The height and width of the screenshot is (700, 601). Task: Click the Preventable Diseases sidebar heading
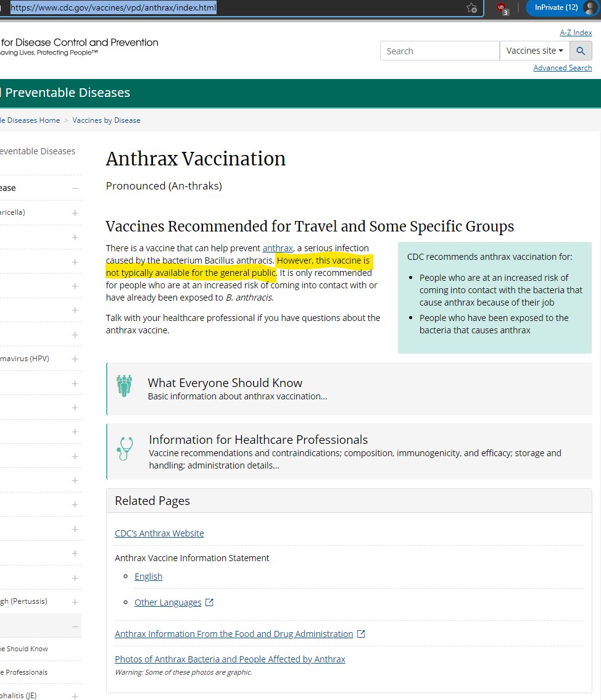click(38, 151)
